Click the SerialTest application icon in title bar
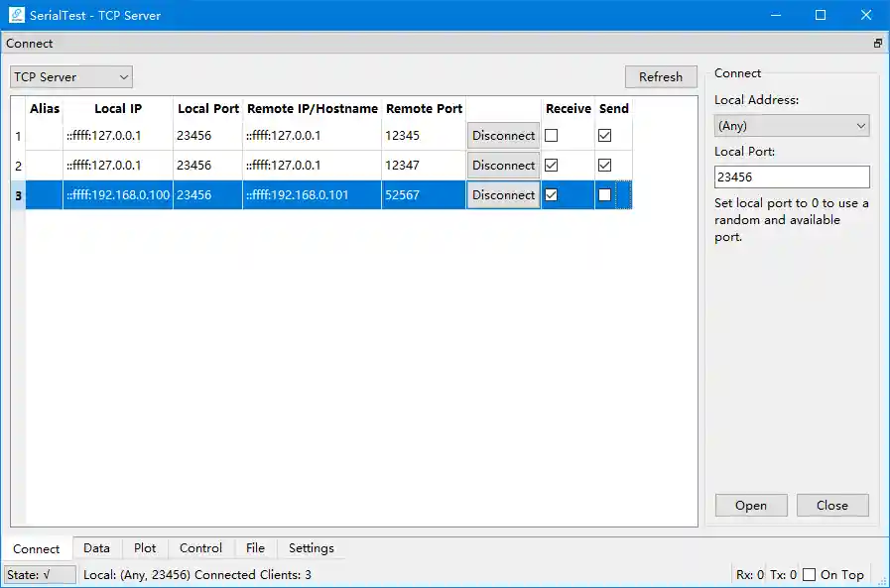Image resolution: width=890 pixels, height=588 pixels. (14, 15)
